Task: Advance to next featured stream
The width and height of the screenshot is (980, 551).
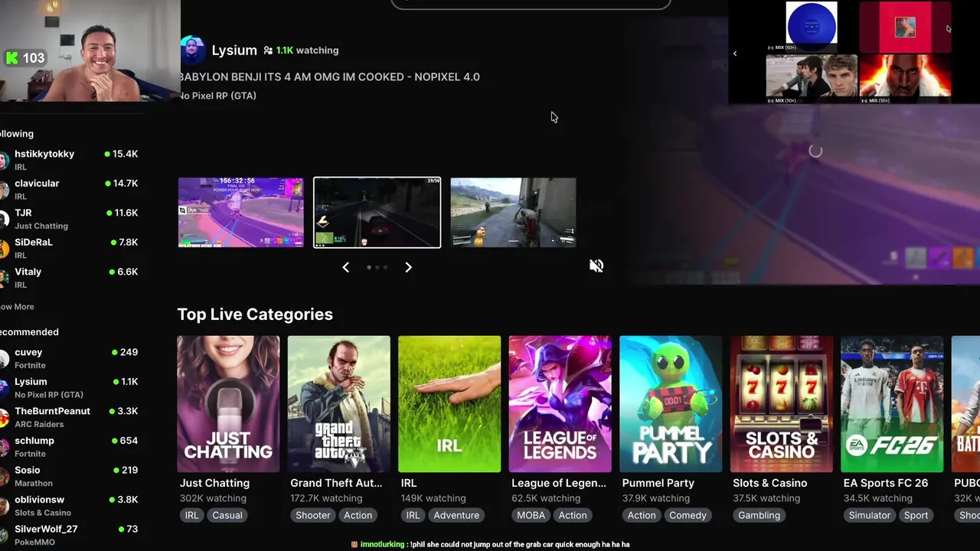Action: [x=408, y=267]
